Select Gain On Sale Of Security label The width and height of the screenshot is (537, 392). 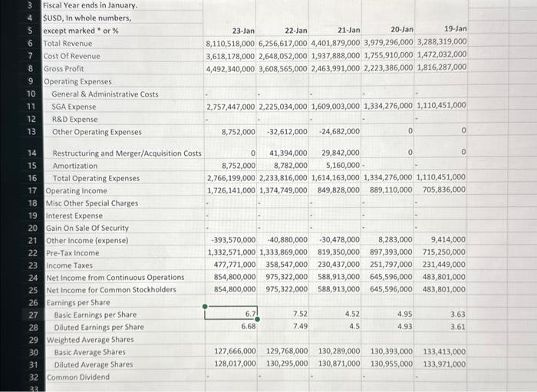(87, 229)
